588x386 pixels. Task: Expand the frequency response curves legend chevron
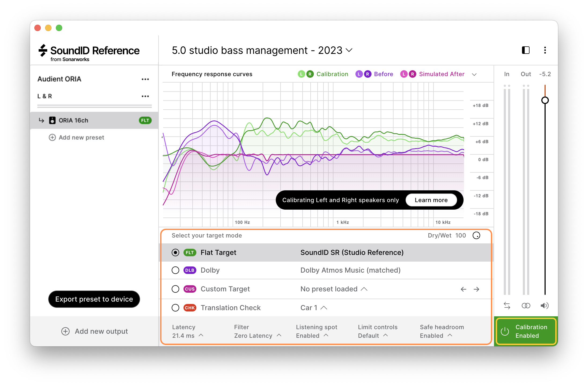474,74
